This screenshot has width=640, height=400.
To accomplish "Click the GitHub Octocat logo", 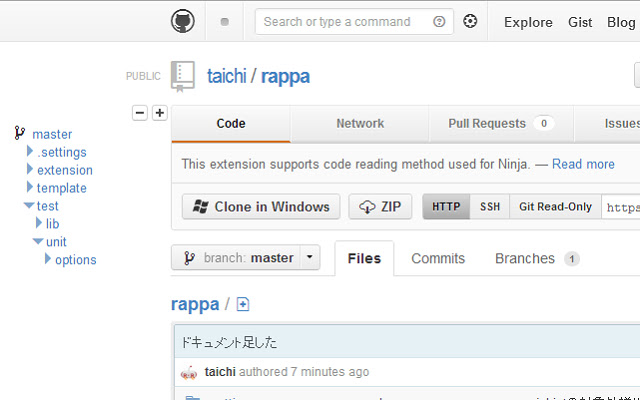I will pyautogui.click(x=183, y=21).
